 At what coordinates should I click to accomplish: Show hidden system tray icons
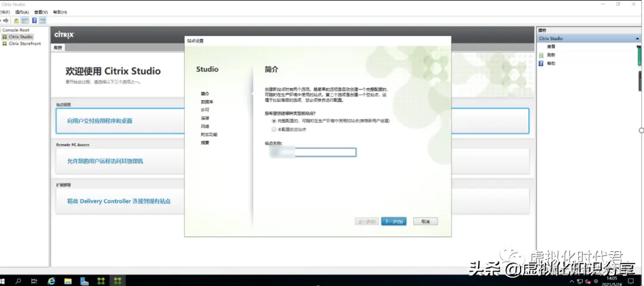[573, 281]
